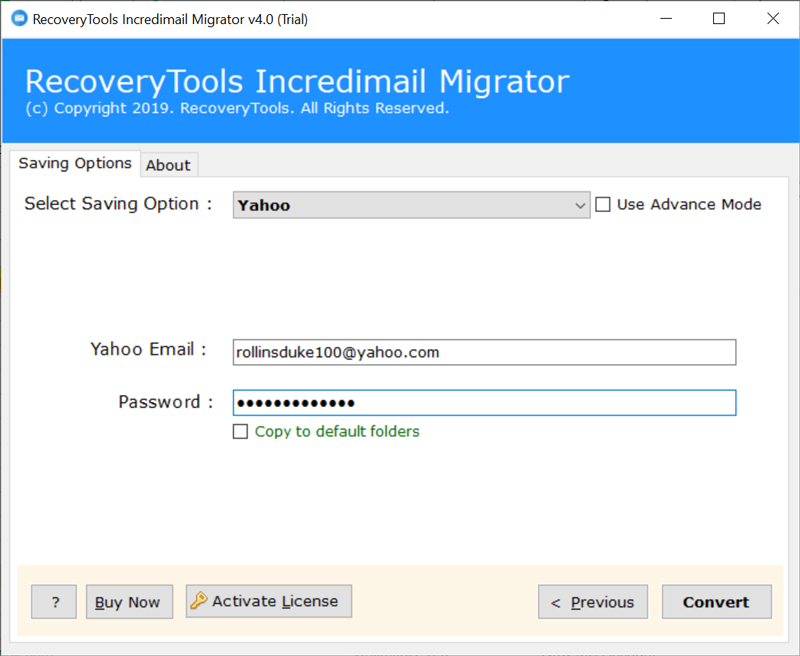Click the copyright 2019 RecoveryTools notice text
The width and height of the screenshot is (800, 656).
pos(237,108)
